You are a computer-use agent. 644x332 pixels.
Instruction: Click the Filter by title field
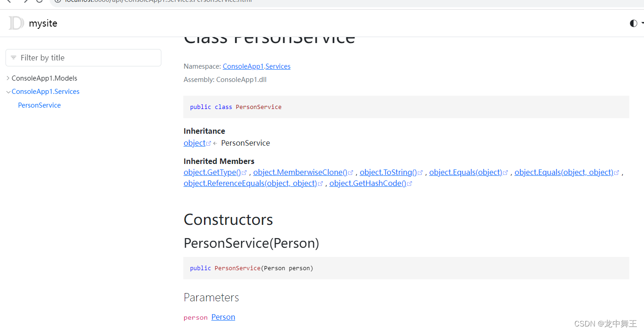tap(83, 58)
